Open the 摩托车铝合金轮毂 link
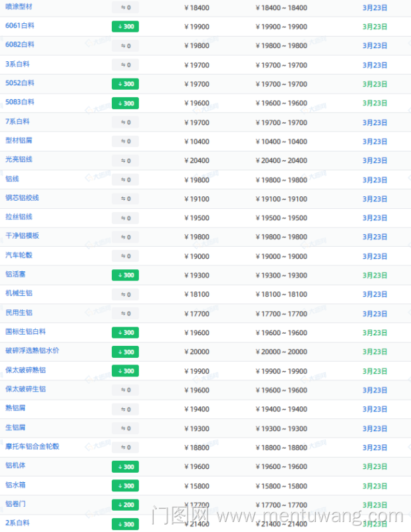Viewport: 411px width, 532px height. point(32,447)
